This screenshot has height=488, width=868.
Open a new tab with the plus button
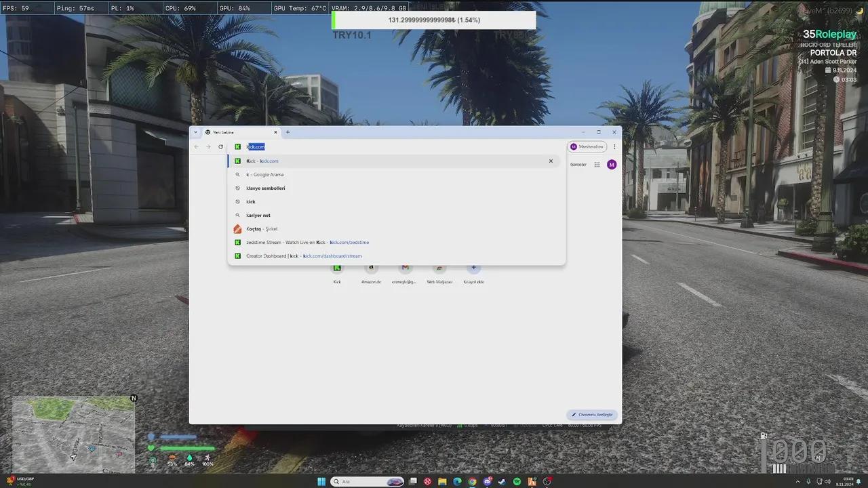(288, 132)
